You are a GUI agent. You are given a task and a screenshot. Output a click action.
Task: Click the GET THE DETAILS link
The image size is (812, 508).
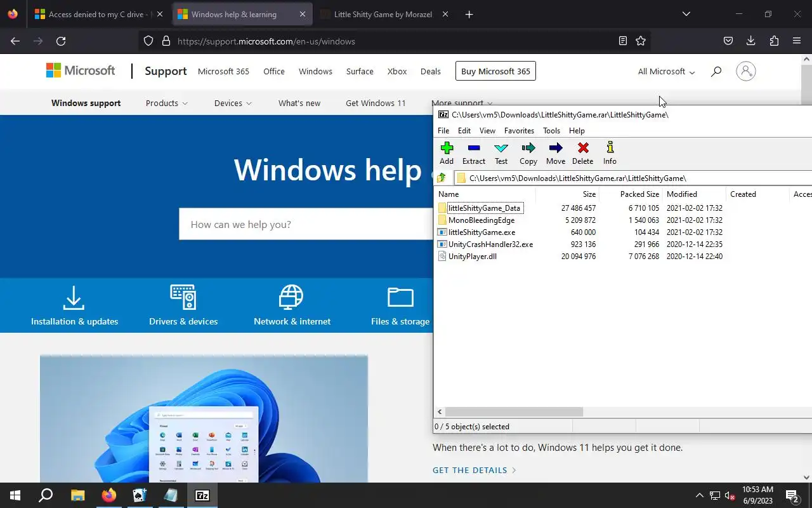[475, 470]
